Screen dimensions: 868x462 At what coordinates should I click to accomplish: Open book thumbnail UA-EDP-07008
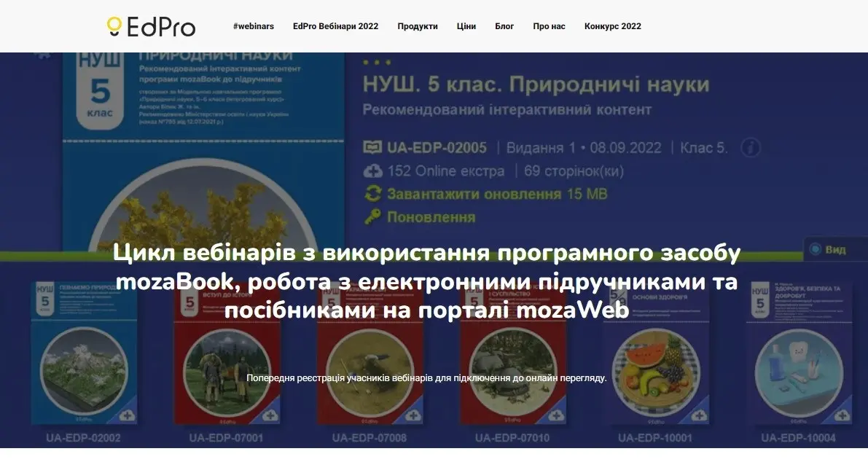(x=370, y=353)
